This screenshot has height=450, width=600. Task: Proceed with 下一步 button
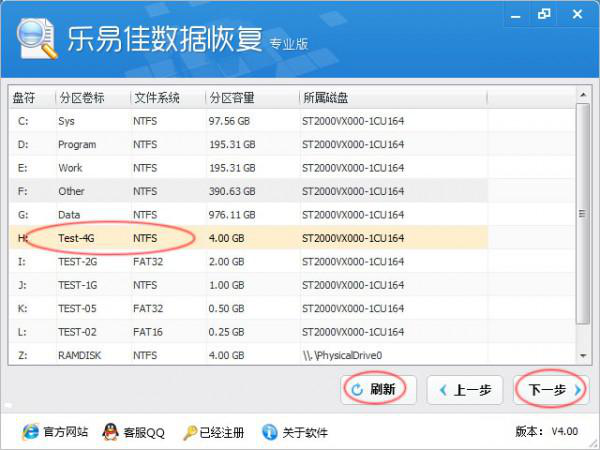[550, 390]
